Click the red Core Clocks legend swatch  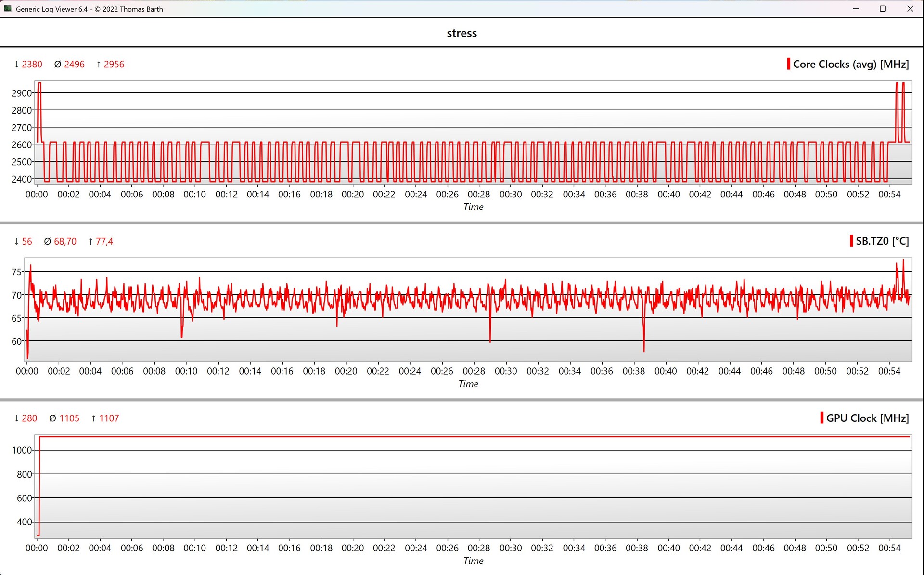pos(788,64)
